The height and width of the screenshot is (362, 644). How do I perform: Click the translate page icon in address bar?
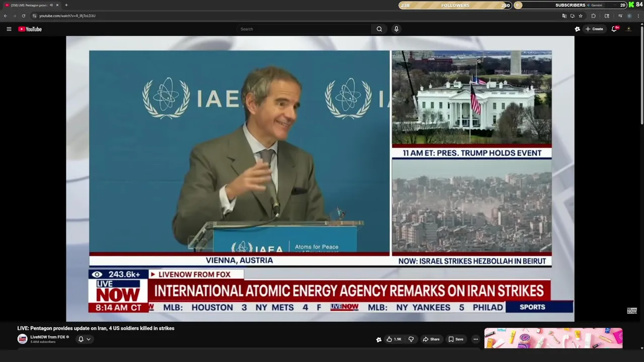click(565, 16)
